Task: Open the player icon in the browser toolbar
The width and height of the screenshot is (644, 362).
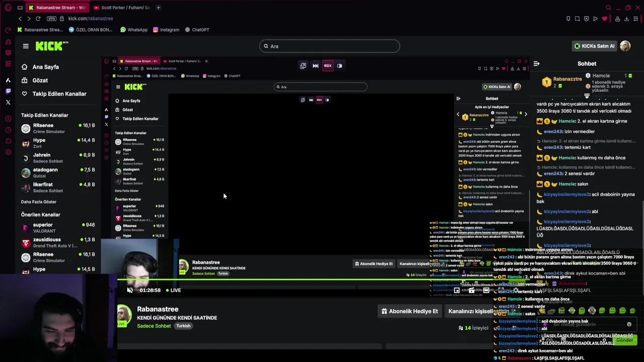Action: click(595, 19)
